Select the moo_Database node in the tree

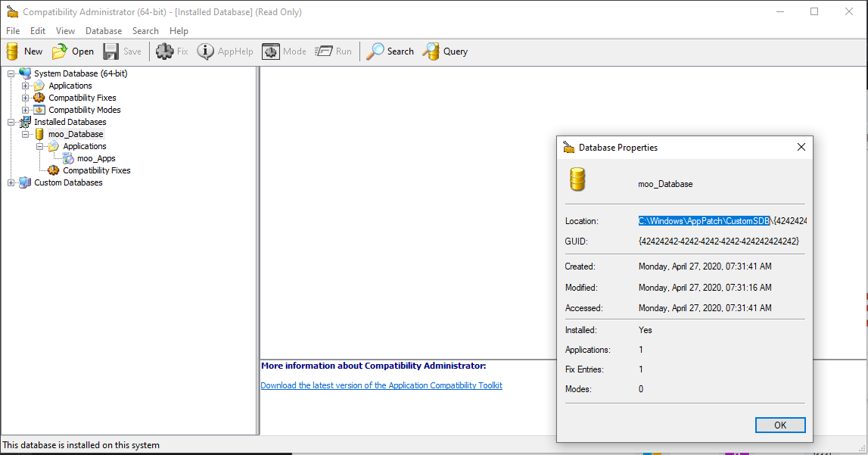coord(76,134)
